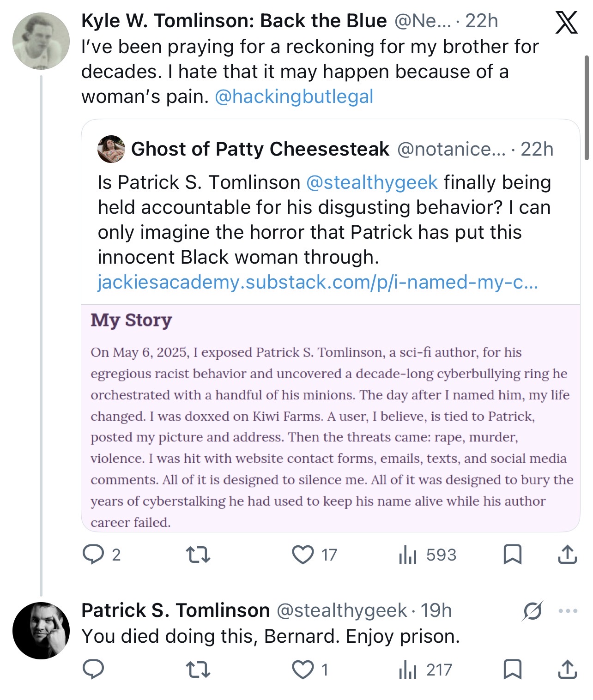Share Kyle W. Tomlinson's post
The width and height of the screenshot is (593, 700).
[x=567, y=554]
